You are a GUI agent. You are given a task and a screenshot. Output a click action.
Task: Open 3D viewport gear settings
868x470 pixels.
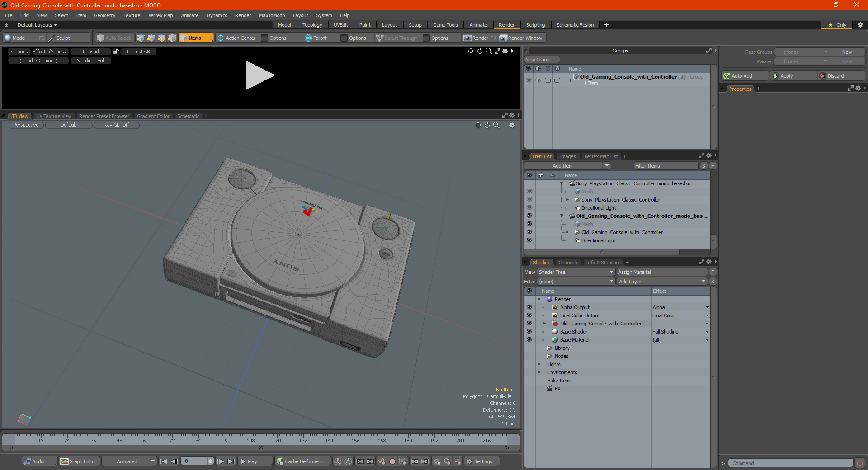pos(512,125)
